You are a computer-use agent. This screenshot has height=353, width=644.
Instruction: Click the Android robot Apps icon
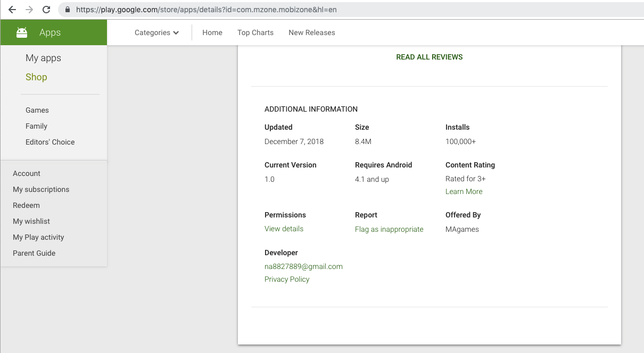22,32
